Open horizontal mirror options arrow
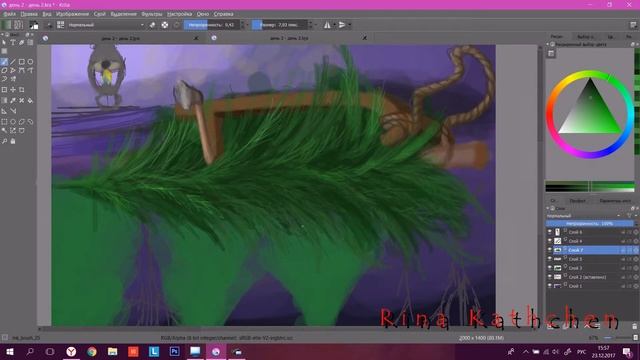 pos(334,25)
